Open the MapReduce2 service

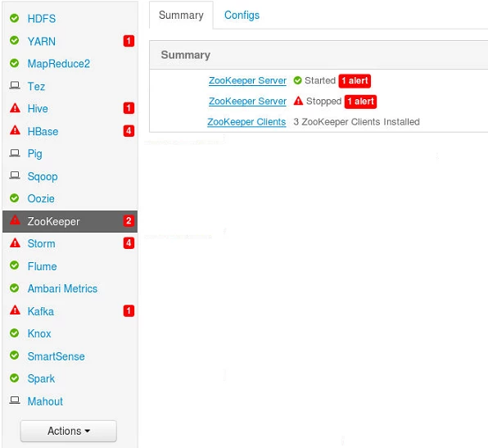[x=59, y=64]
